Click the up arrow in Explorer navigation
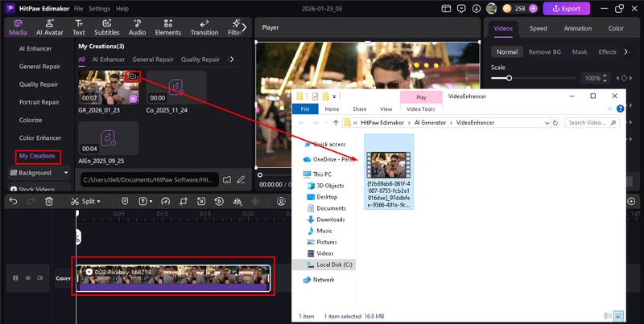 click(x=336, y=123)
